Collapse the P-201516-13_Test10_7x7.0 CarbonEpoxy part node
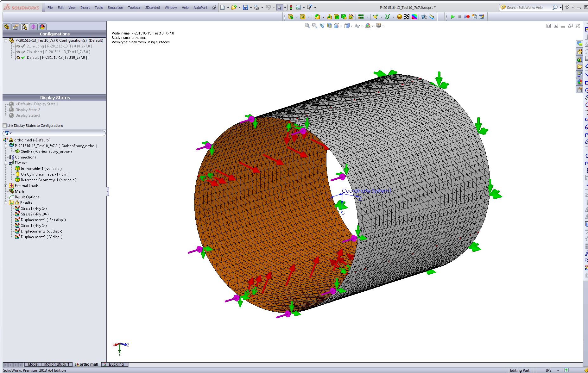Viewport: 588px width, 373px height. pyautogui.click(x=5, y=146)
